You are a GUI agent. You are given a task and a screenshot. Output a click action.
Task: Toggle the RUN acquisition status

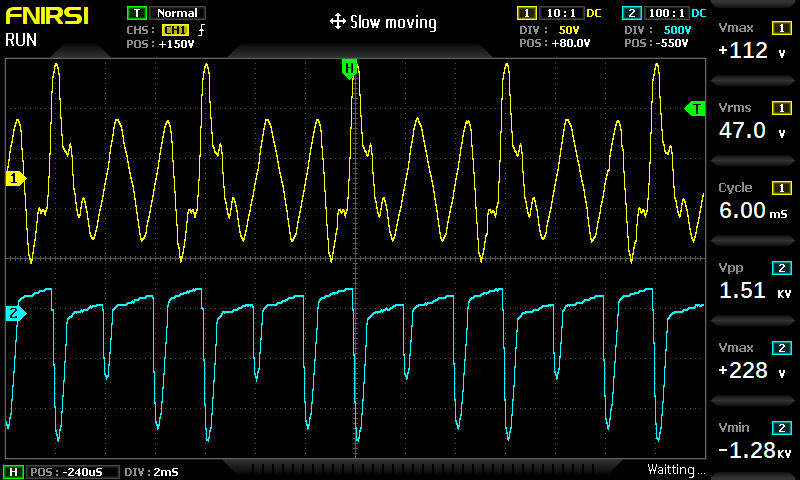23,40
